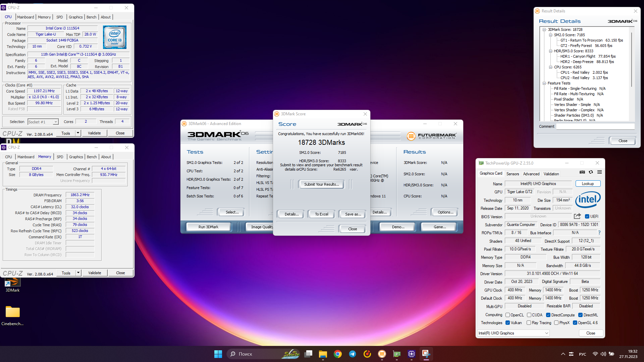This screenshot has width=644, height=362.
Task: Open Google Chrome from the taskbar
Action: click(338, 354)
